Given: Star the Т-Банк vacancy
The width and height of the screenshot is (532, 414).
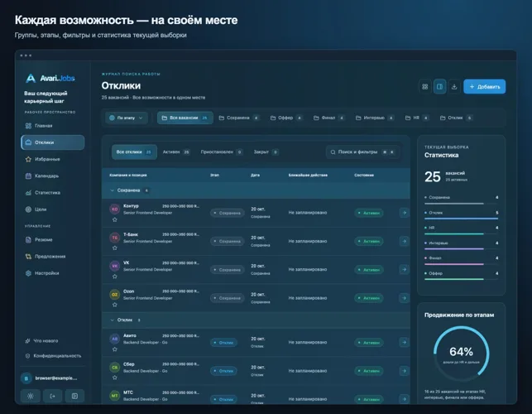Looking at the screenshot, I should click(x=115, y=248).
